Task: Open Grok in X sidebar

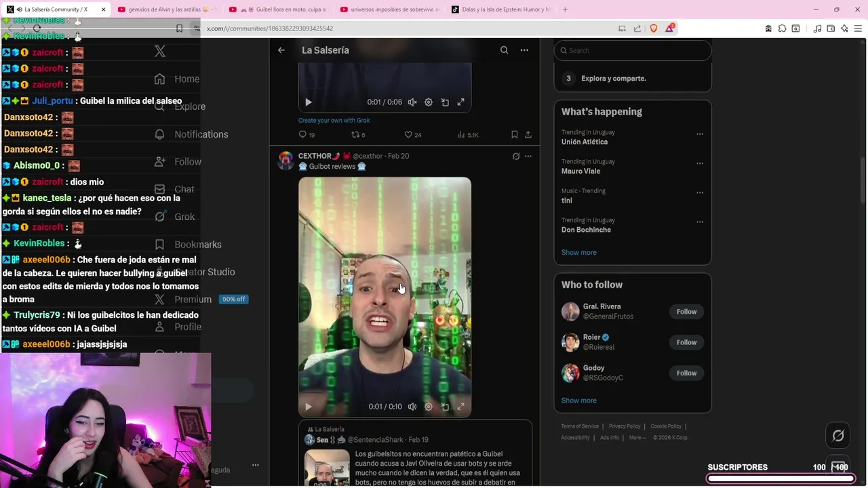Action: 175,217
